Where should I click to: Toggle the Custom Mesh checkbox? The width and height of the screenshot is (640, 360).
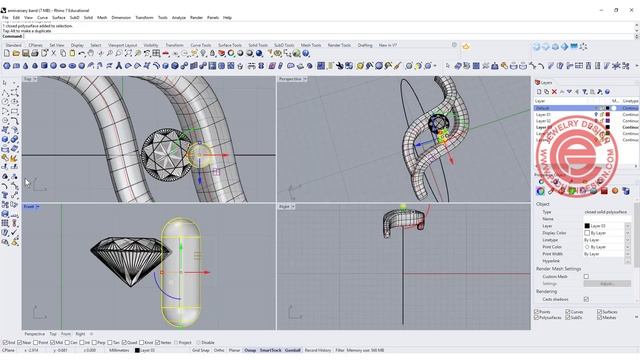pos(586,277)
